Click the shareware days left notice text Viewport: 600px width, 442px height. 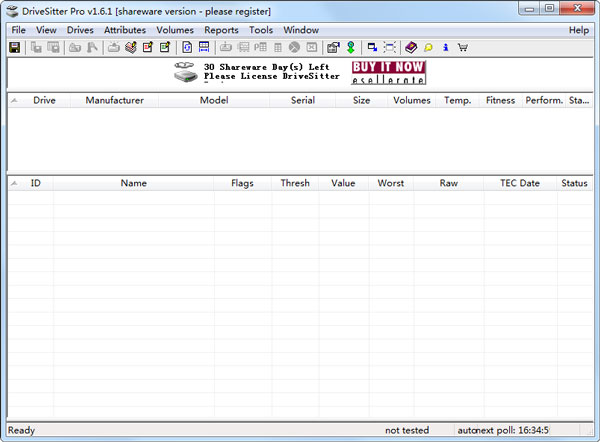(272, 72)
